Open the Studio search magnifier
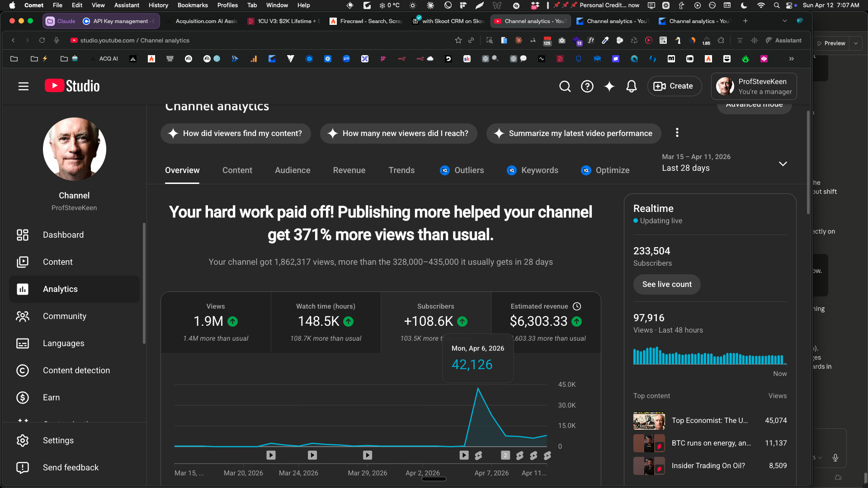The width and height of the screenshot is (868, 488). tap(565, 86)
